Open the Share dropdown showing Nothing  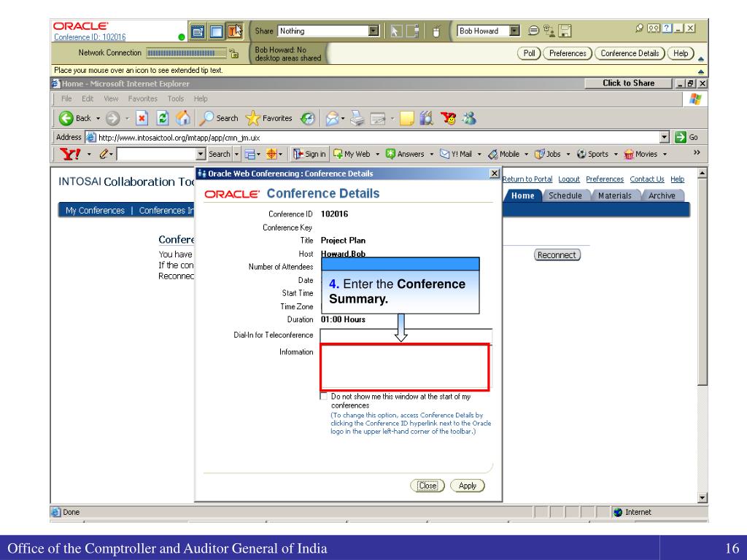pyautogui.click(x=328, y=31)
